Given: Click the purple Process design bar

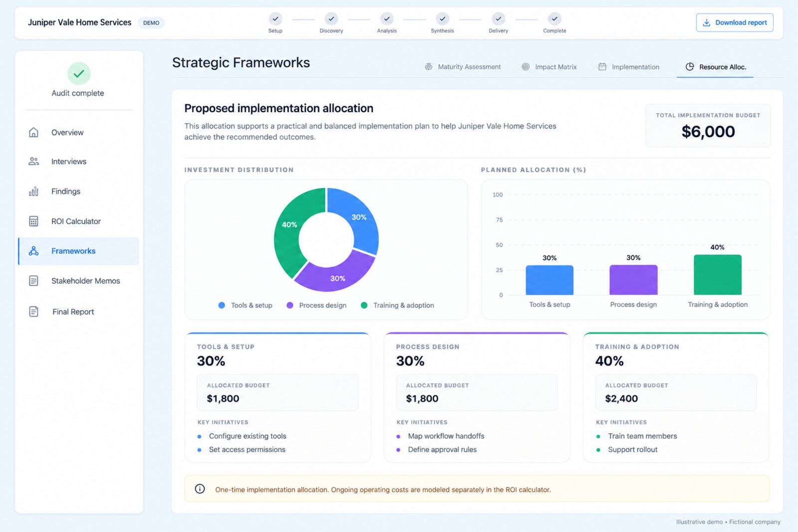Looking at the screenshot, I should coord(633,280).
